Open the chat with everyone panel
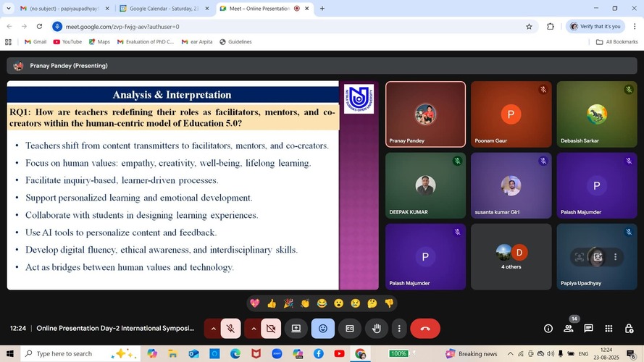The width and height of the screenshot is (644, 362). tap(588, 328)
